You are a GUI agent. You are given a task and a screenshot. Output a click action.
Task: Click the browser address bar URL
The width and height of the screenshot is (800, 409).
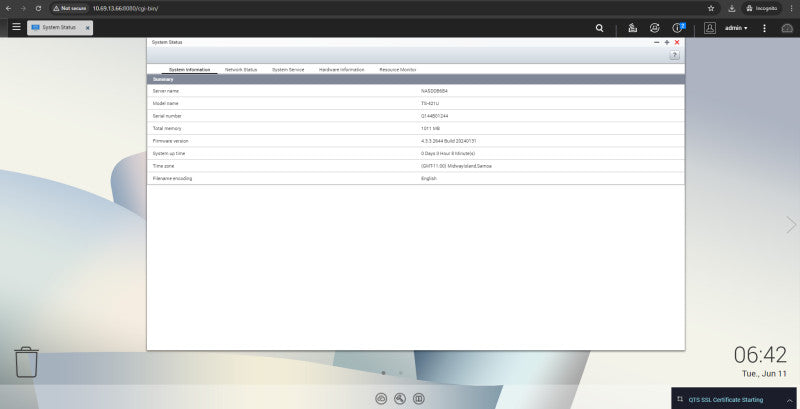[x=126, y=9]
